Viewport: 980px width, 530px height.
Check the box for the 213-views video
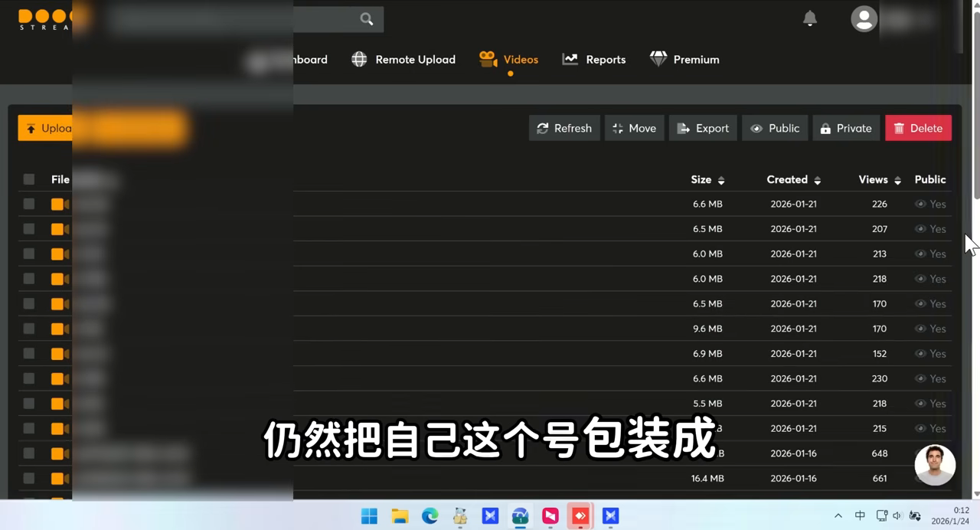point(29,254)
